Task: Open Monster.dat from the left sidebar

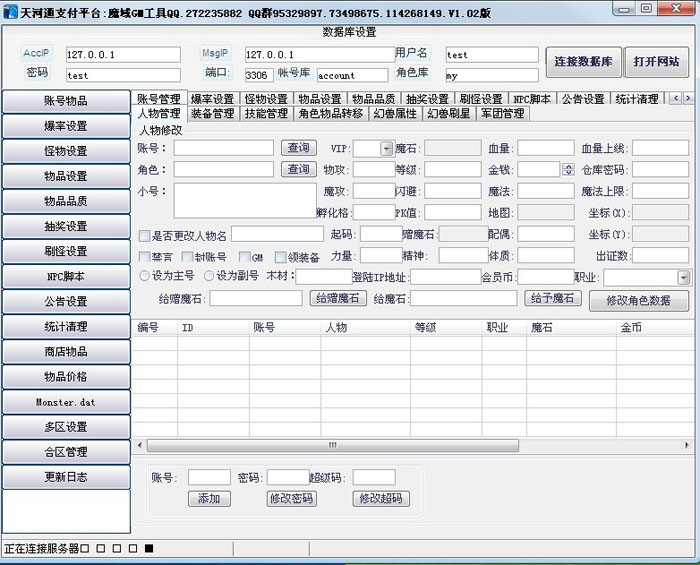Action: 66,402
